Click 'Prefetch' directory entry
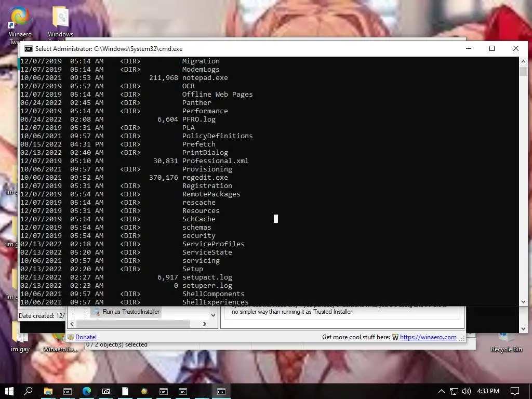This screenshot has width=532, height=399. pos(199,144)
